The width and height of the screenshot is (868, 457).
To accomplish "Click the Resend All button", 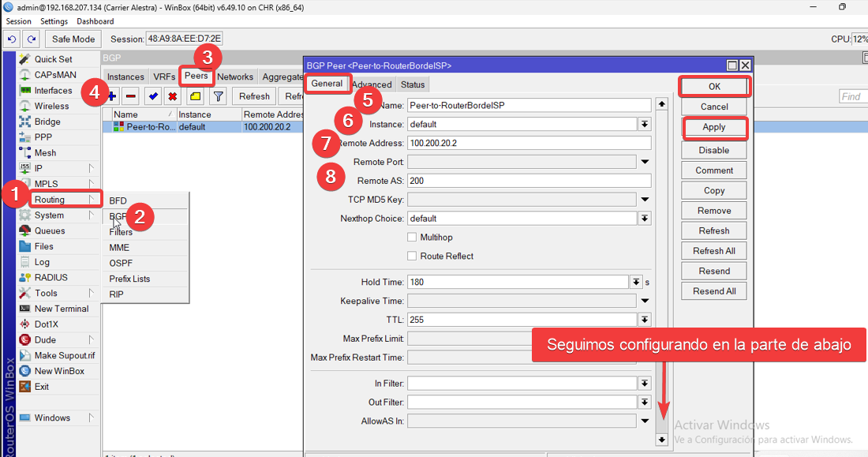I will [714, 291].
